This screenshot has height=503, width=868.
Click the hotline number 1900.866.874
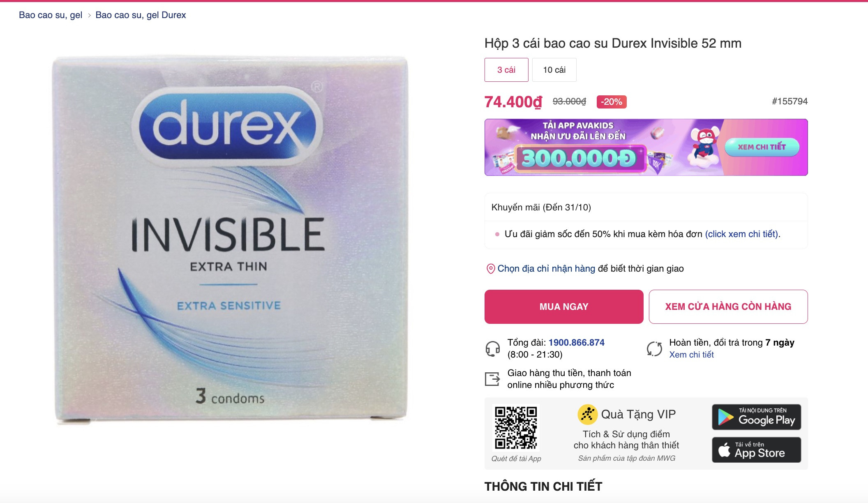tap(576, 343)
